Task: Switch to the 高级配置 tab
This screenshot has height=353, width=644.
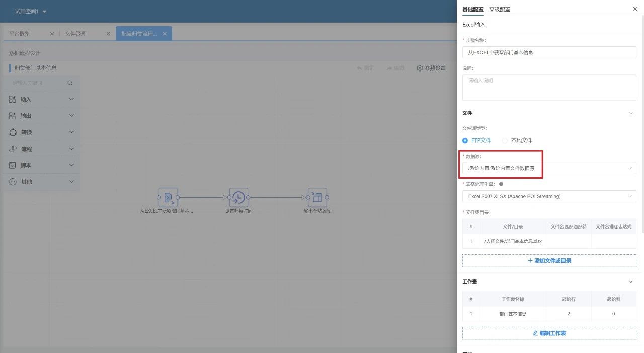Action: [x=500, y=10]
